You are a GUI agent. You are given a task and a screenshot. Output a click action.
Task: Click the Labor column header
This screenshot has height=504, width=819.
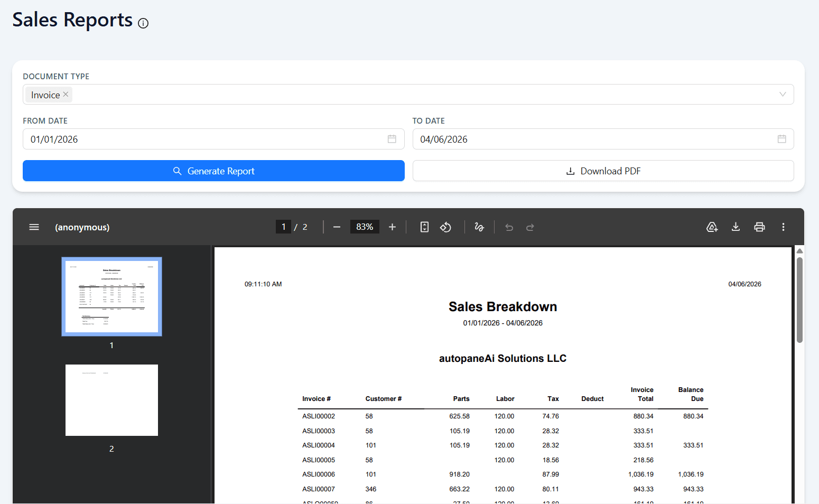(505, 399)
